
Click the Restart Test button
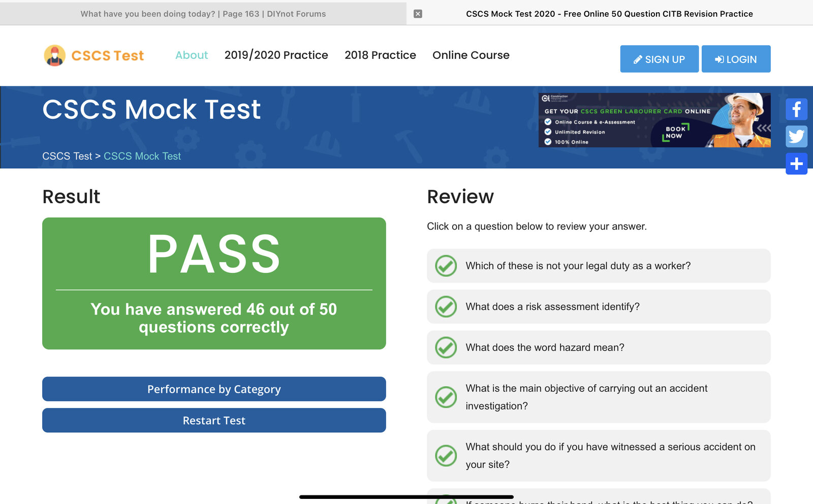214,421
